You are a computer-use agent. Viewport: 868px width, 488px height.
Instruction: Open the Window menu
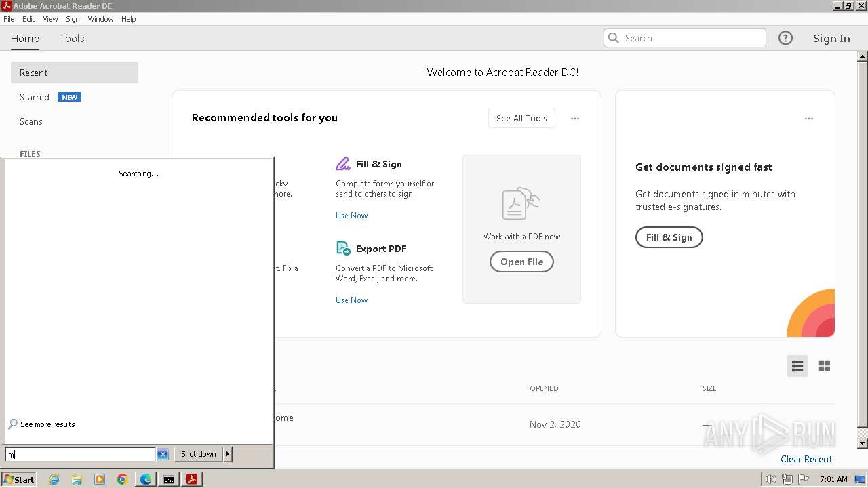coord(100,19)
